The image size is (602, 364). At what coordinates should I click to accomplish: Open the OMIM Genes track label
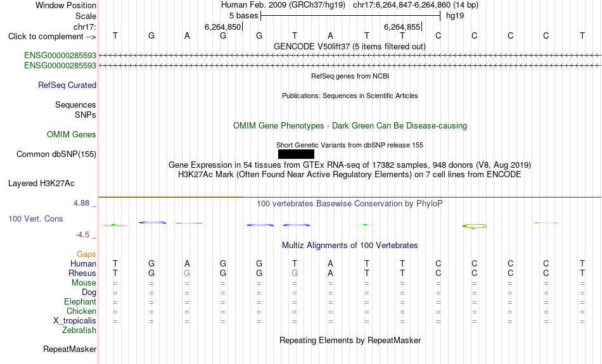71,134
